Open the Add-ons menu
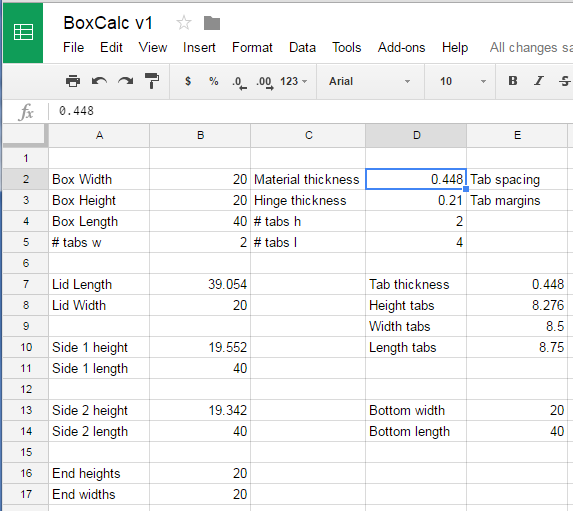573x511 pixels. click(x=402, y=48)
